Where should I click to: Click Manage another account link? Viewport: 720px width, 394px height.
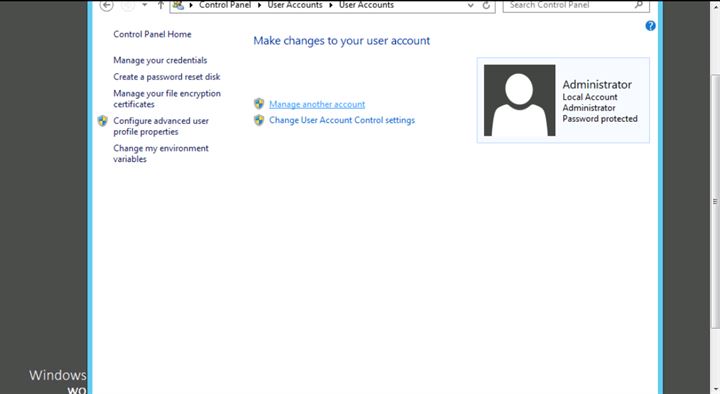(x=317, y=104)
